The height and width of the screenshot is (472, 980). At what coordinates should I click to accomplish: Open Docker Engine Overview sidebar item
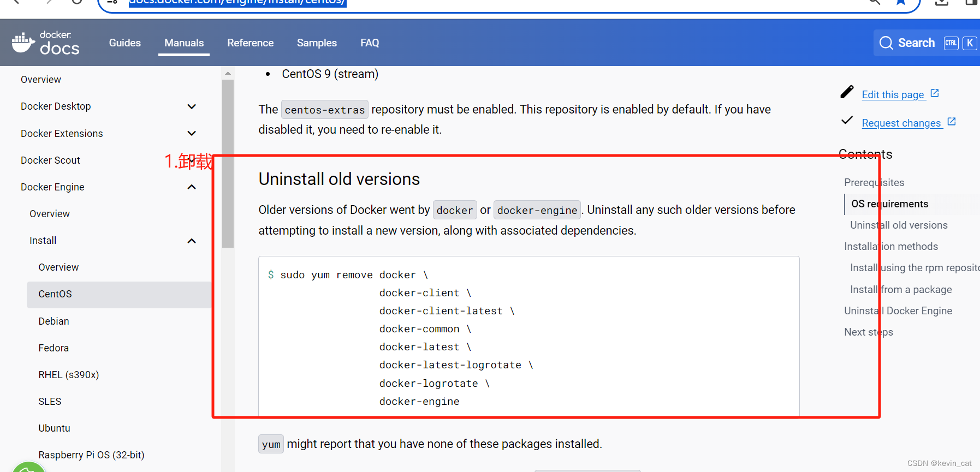pyautogui.click(x=50, y=214)
